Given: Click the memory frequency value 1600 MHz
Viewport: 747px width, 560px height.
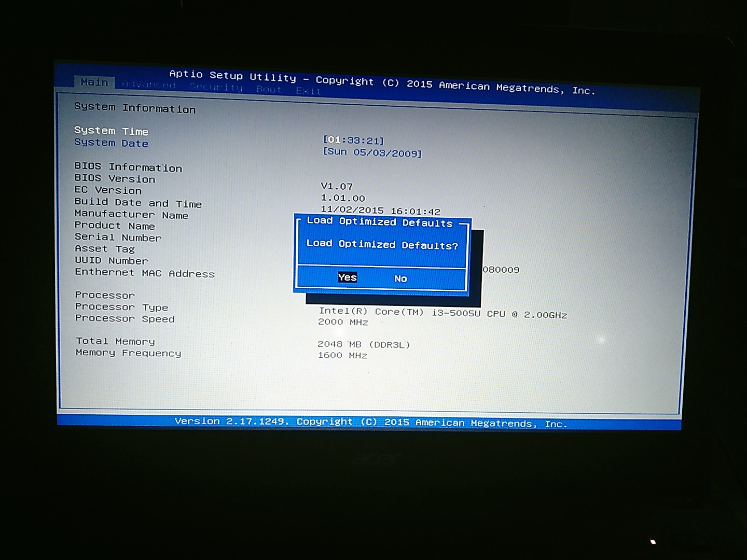Looking at the screenshot, I should [342, 355].
